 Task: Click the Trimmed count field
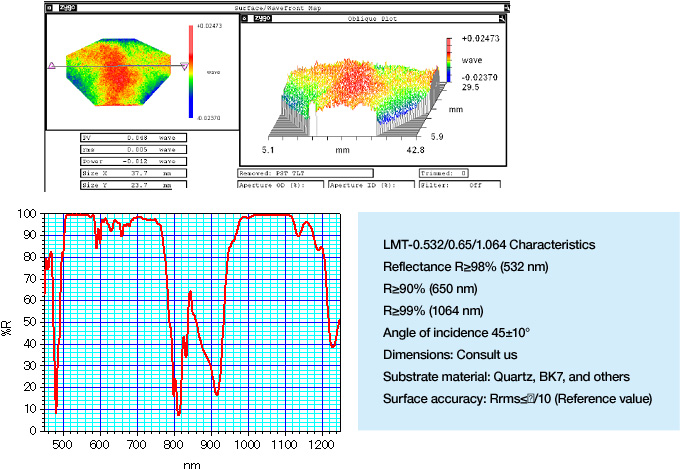(442, 172)
